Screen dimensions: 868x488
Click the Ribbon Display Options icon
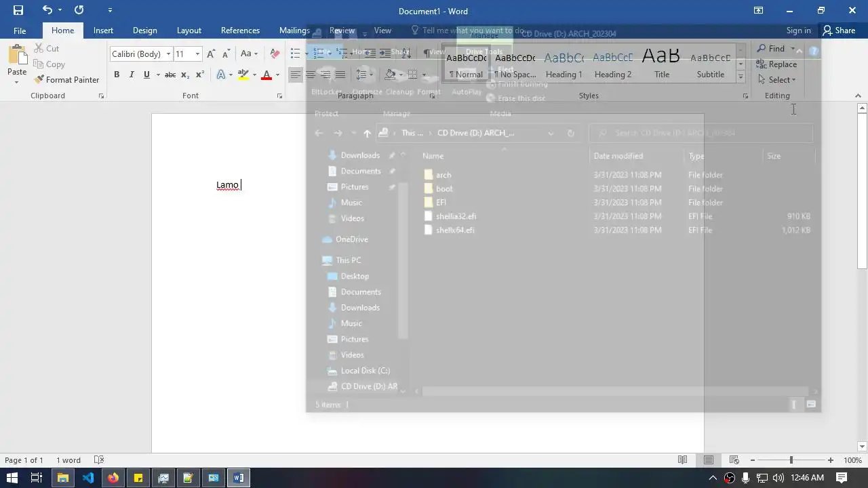tap(758, 10)
